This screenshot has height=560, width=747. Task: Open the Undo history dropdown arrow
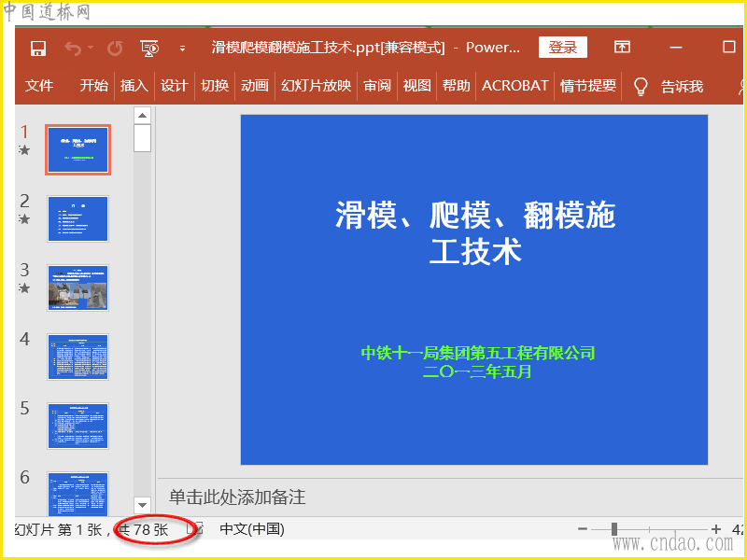(x=90, y=48)
